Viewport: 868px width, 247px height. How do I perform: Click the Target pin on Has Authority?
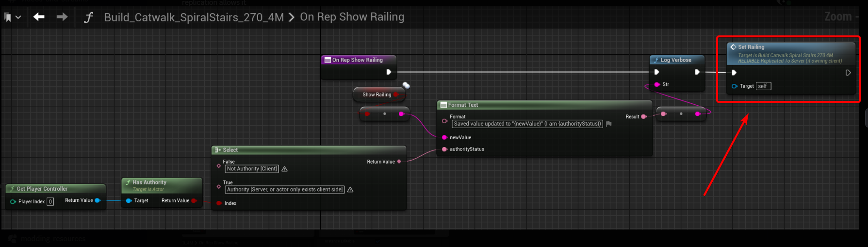[129, 200]
